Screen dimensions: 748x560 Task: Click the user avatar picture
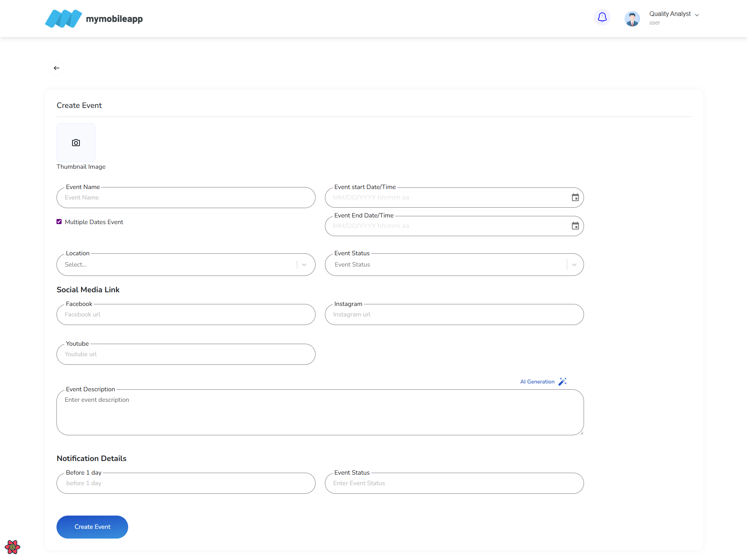632,18
